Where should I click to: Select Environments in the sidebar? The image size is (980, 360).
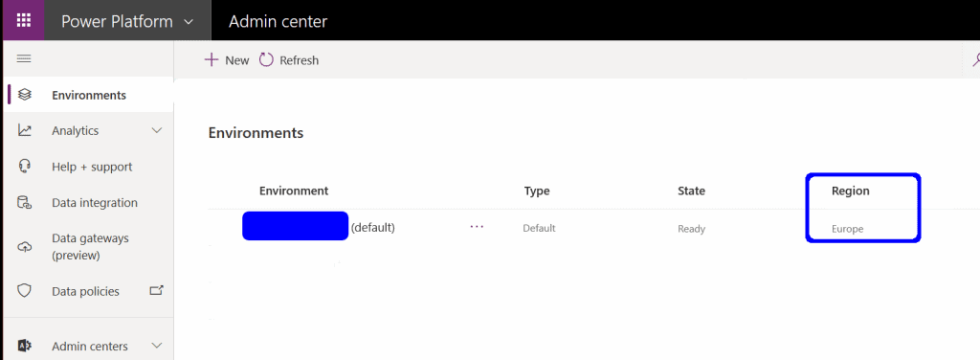coord(88,95)
